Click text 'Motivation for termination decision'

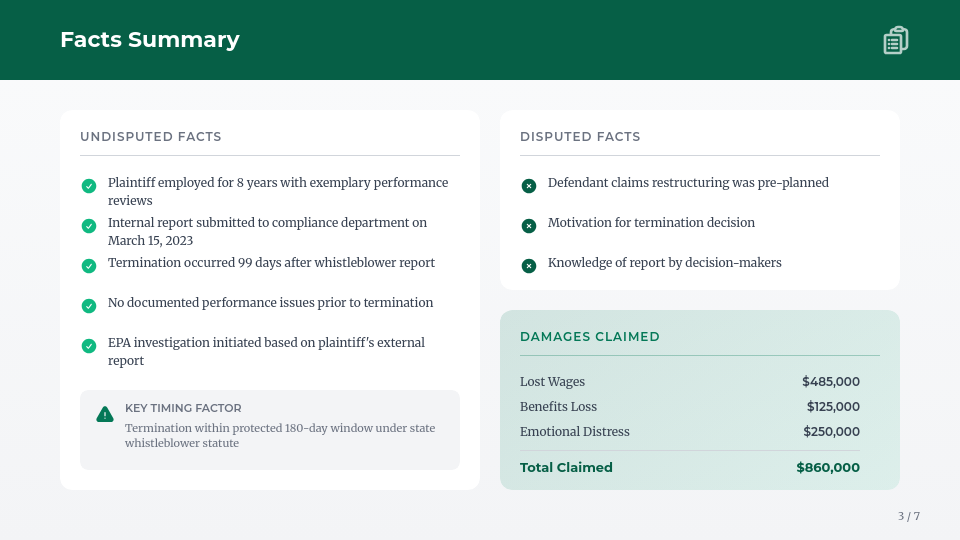[x=651, y=222]
